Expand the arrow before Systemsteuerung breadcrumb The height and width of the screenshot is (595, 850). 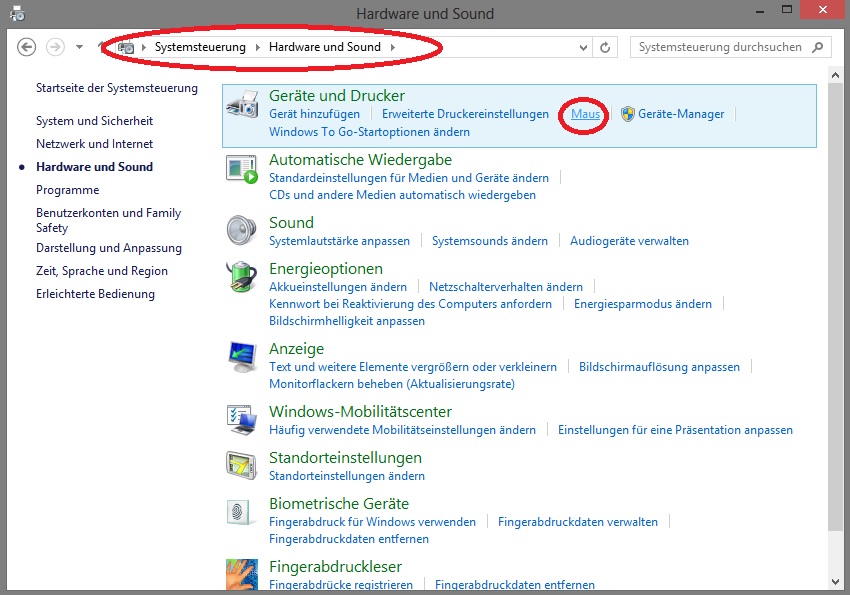click(x=144, y=48)
